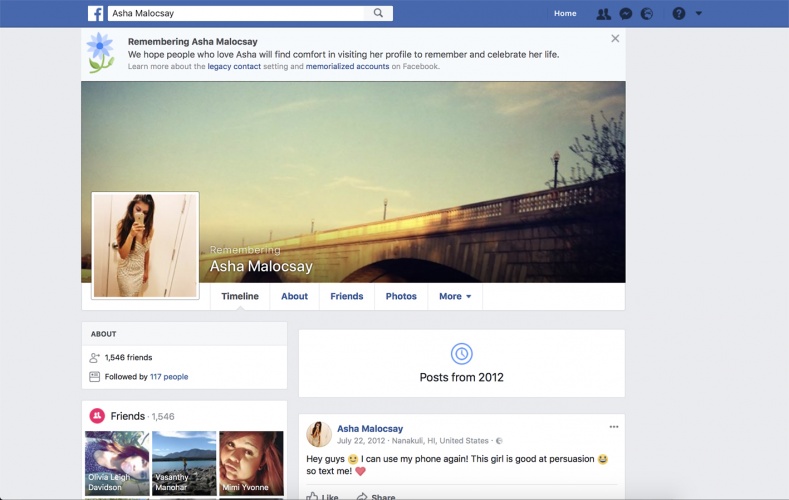Click the profile name Asha Malocsay on cover
The width and height of the screenshot is (789, 500).
tap(261, 266)
